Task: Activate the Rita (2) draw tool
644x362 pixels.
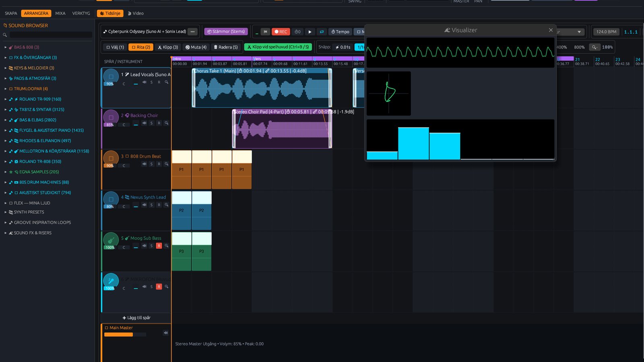Action: pos(141,47)
